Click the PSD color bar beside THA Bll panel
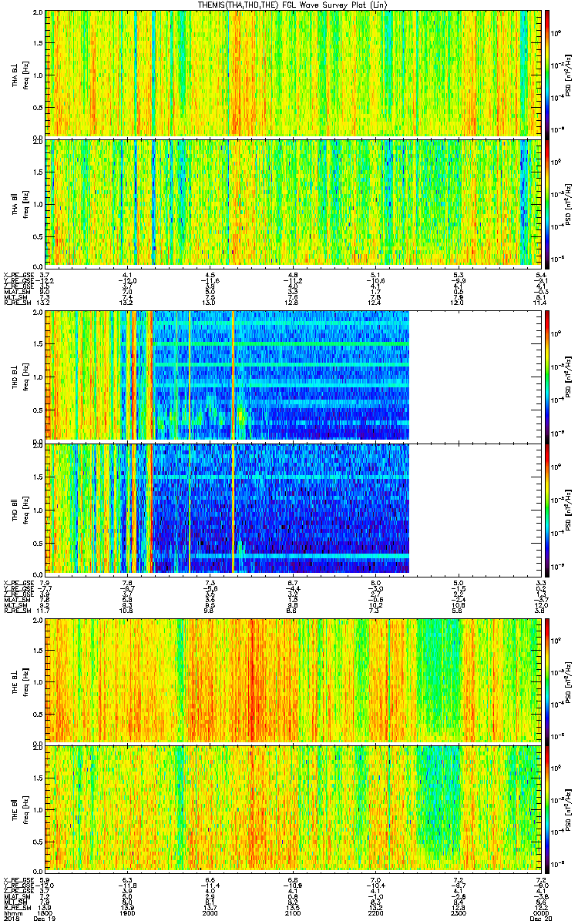Image resolution: width=578 pixels, height=924 pixels. pyautogui.click(x=547, y=203)
